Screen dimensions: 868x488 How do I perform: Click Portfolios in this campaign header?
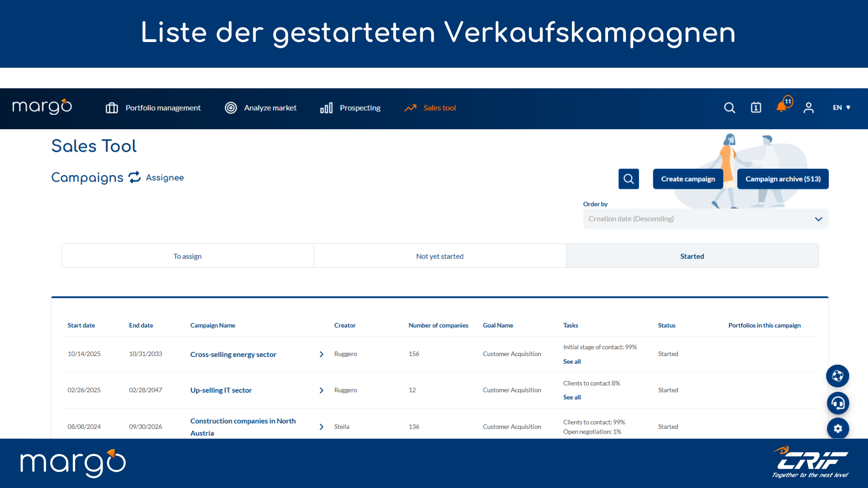pyautogui.click(x=764, y=325)
